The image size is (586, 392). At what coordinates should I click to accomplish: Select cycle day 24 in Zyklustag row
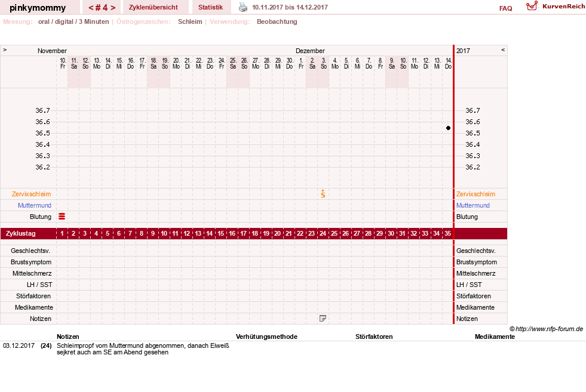coord(323,234)
